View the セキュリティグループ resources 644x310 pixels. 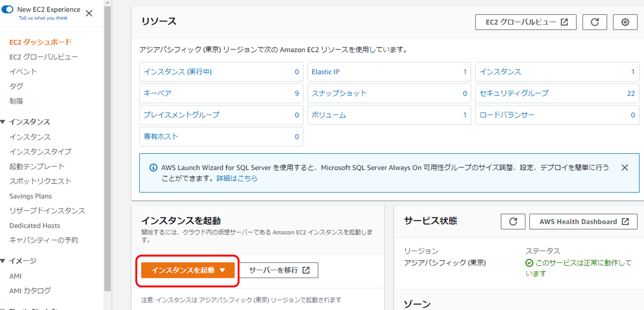click(514, 93)
